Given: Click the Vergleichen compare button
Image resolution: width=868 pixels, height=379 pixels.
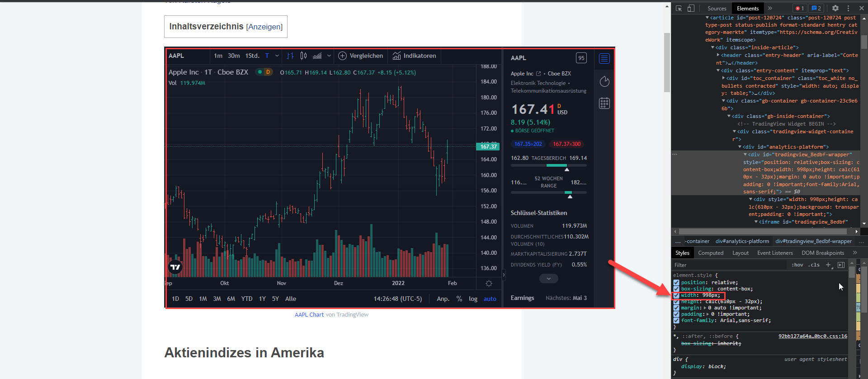Looking at the screenshot, I should coord(361,56).
